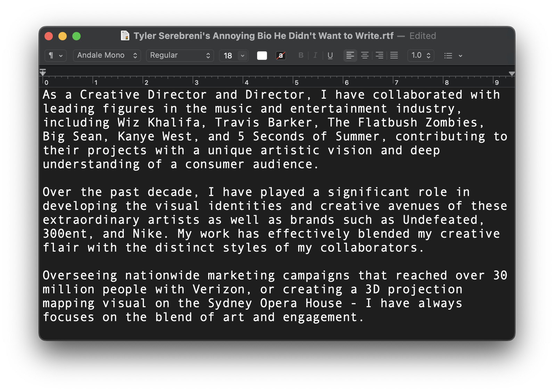Expand the font size chevron dropdown
This screenshot has width=554, height=392.
click(243, 56)
